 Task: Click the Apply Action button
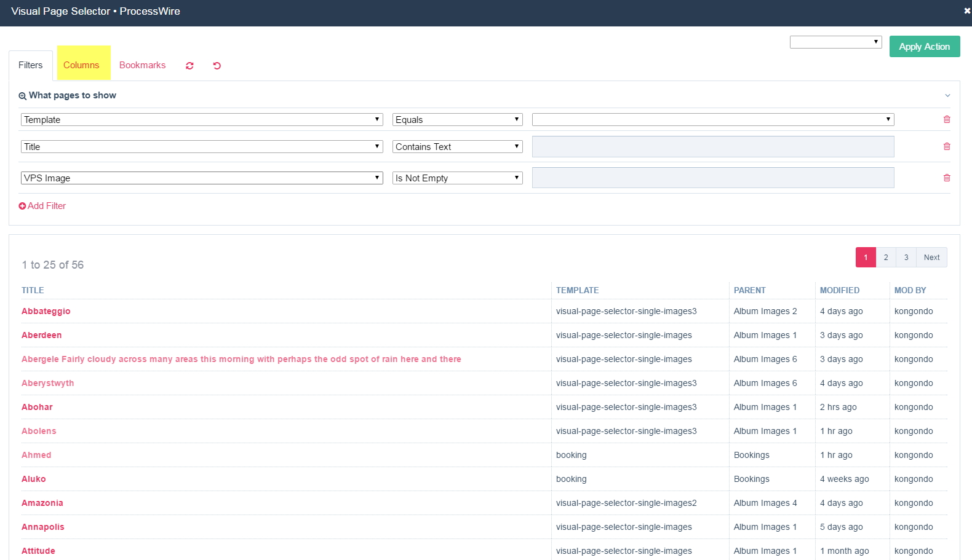(925, 47)
